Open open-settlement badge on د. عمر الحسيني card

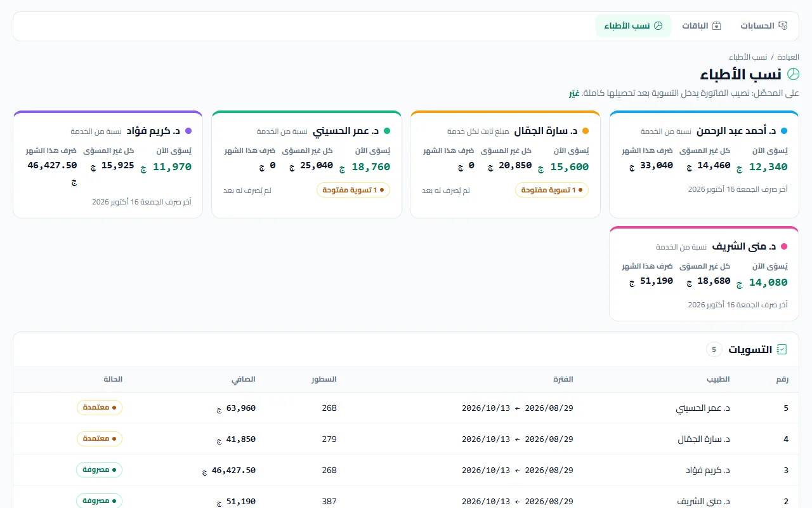point(353,190)
